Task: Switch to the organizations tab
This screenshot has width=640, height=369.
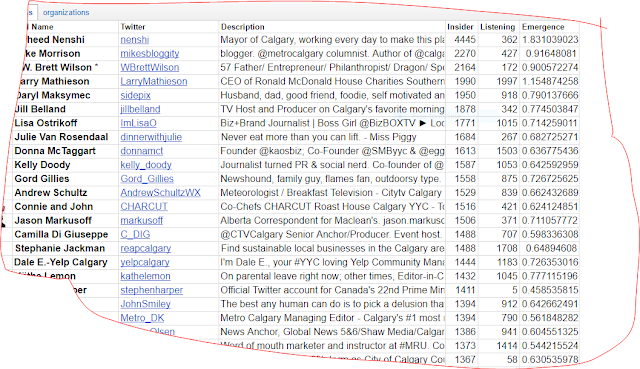Action: [66, 12]
